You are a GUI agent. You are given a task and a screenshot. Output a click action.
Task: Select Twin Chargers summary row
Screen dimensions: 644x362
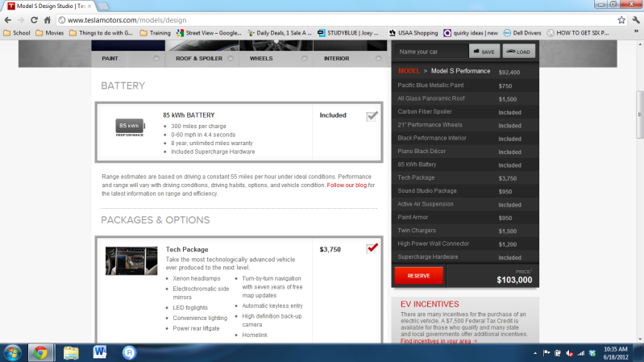click(465, 231)
